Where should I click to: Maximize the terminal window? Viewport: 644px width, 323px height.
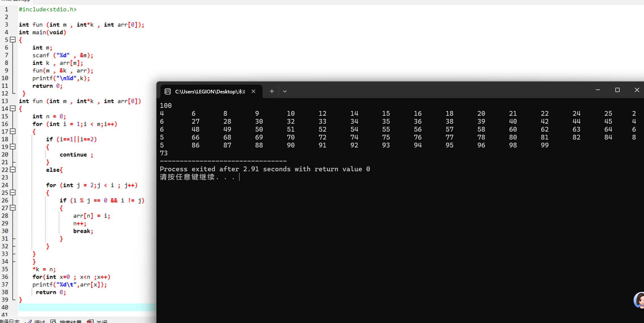pyautogui.click(x=617, y=90)
